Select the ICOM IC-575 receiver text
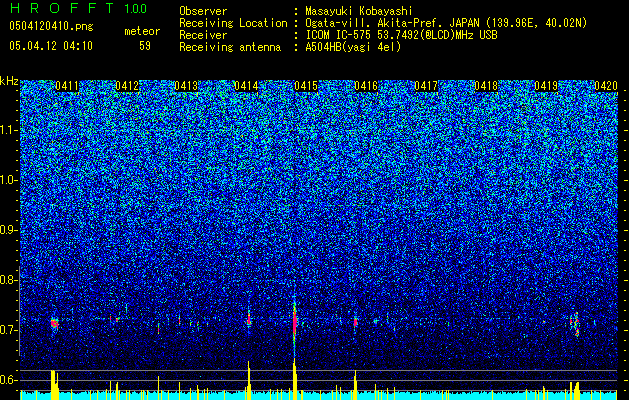The image size is (629, 400). 401,35
